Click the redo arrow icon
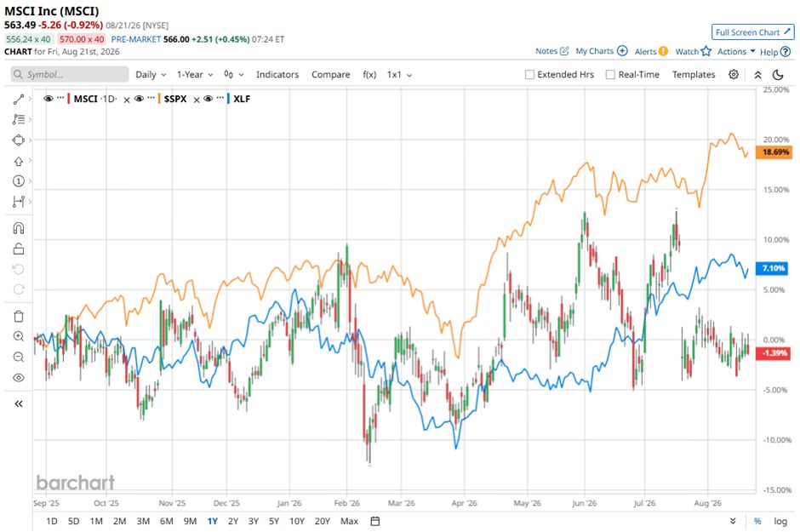 click(19, 289)
